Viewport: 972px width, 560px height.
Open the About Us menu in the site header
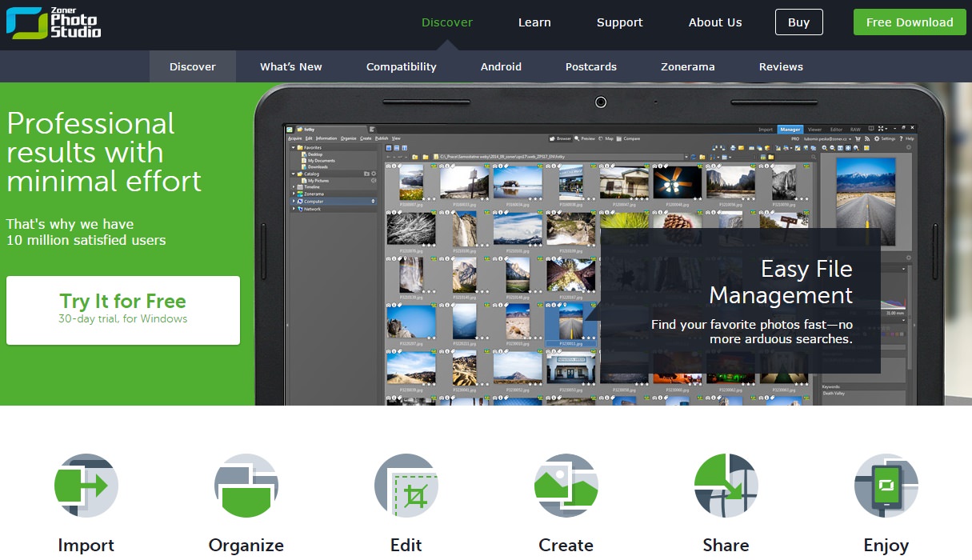(x=715, y=22)
